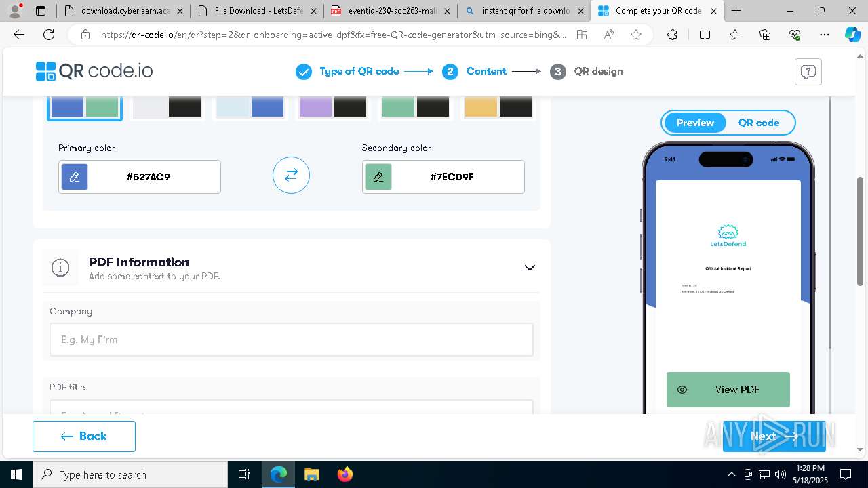This screenshot has height=488, width=868.
Task: Click the Content step 2 label
Action: (486, 71)
